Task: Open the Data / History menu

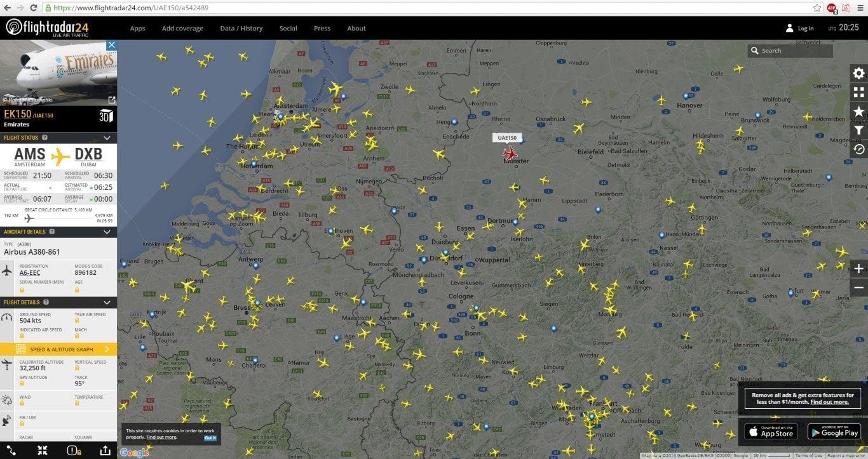Action: point(241,29)
